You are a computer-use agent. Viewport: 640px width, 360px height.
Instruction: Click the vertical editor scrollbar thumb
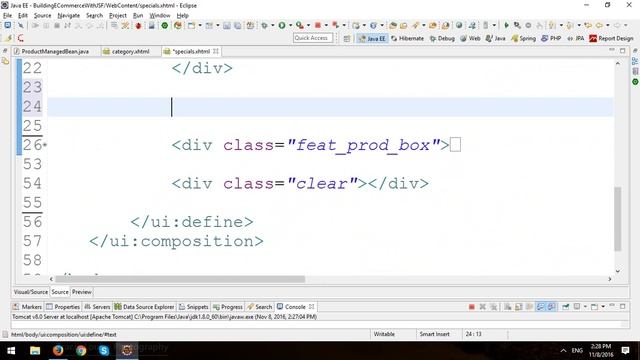[x=618, y=219]
